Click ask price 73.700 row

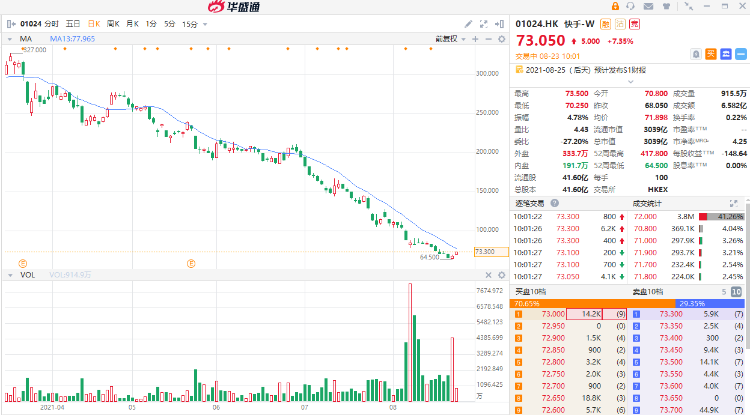click(688, 410)
